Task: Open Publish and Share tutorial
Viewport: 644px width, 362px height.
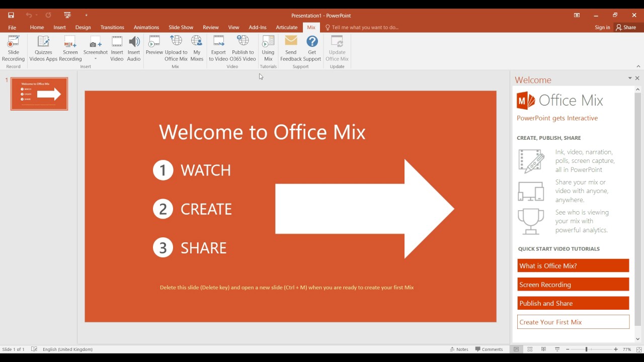Action: pos(573,303)
